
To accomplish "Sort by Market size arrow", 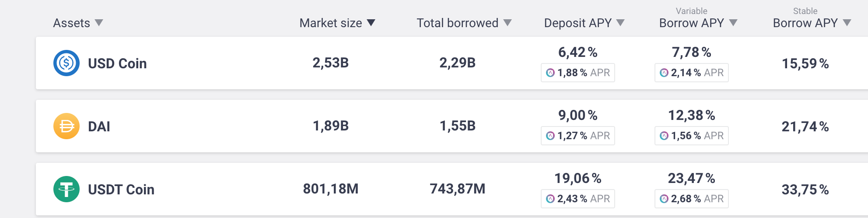I will [x=371, y=23].
